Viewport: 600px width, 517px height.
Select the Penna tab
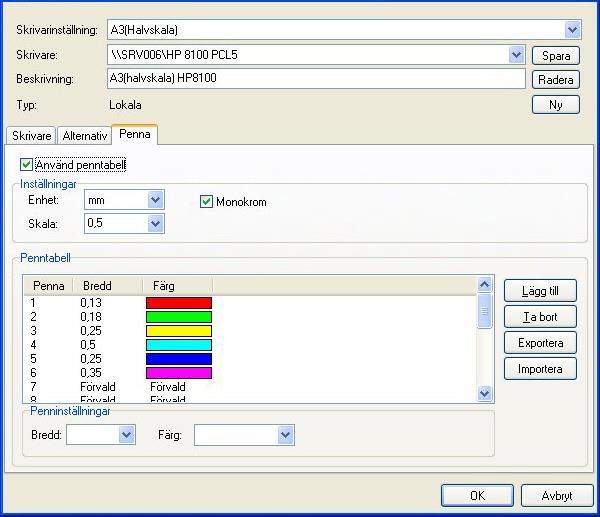pyautogui.click(x=135, y=134)
